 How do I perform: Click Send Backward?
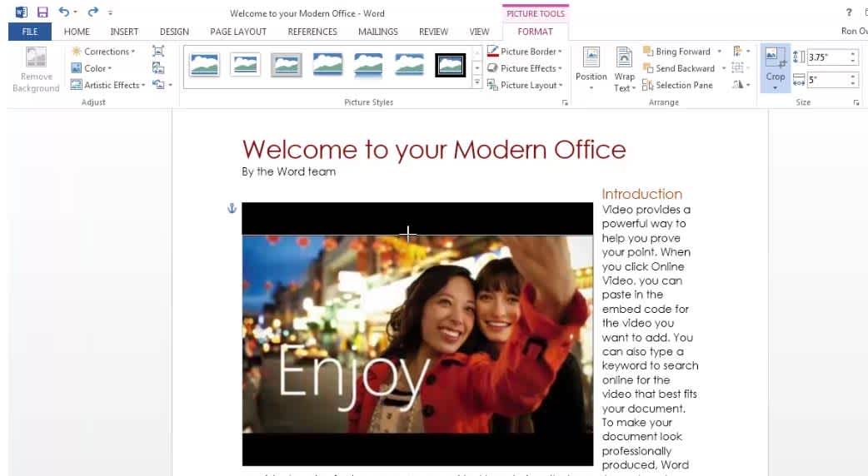coord(679,68)
